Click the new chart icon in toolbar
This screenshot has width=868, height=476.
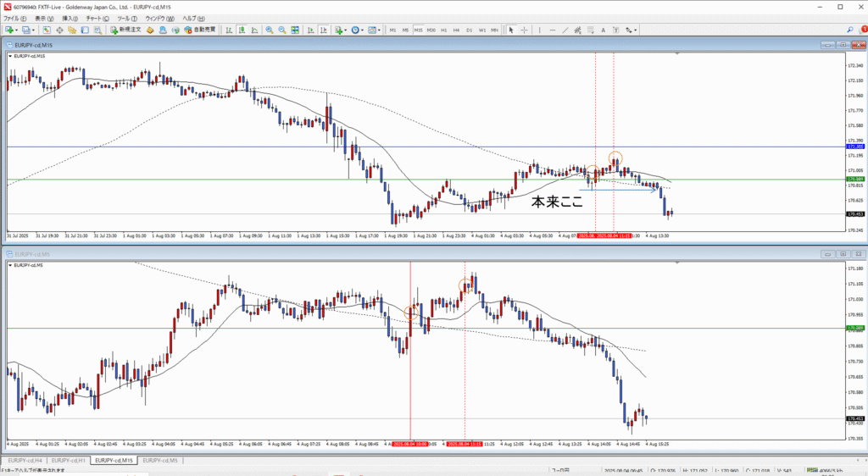pyautogui.click(x=9, y=30)
